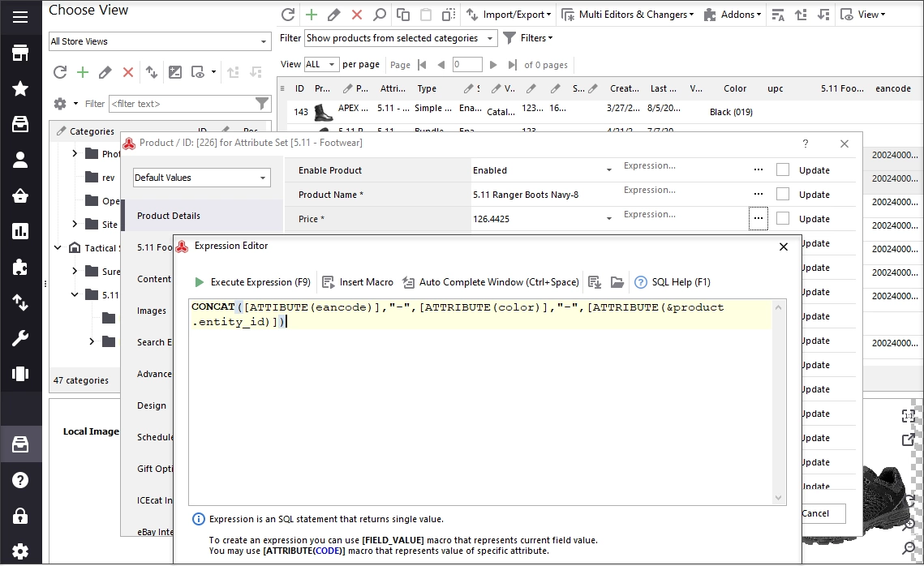Open Addons menu

click(733, 15)
